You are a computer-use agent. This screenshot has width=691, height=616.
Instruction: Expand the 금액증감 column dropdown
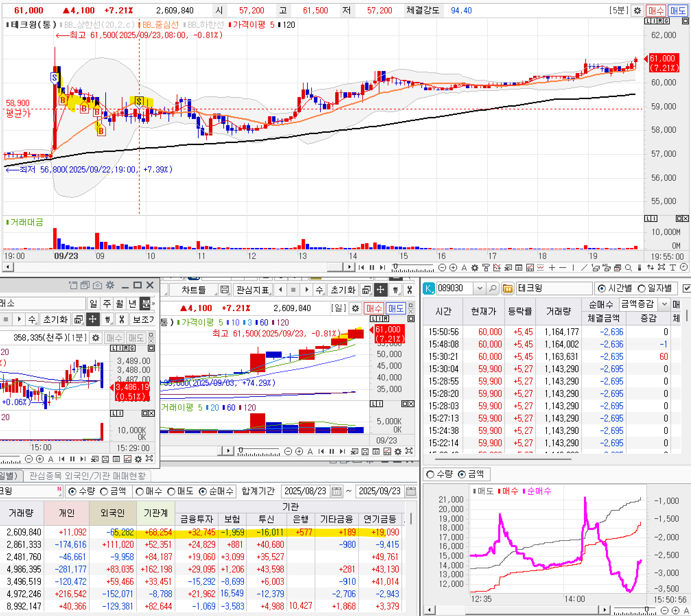664,304
